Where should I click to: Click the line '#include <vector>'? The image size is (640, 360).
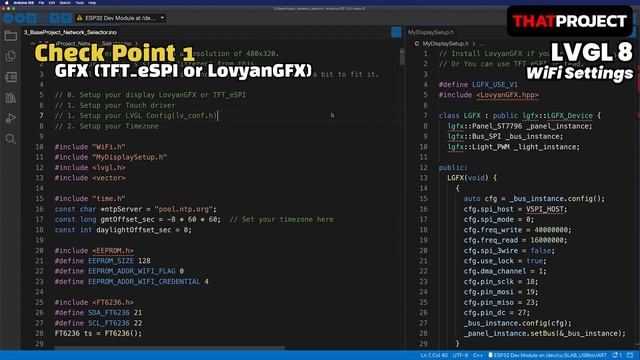point(90,178)
